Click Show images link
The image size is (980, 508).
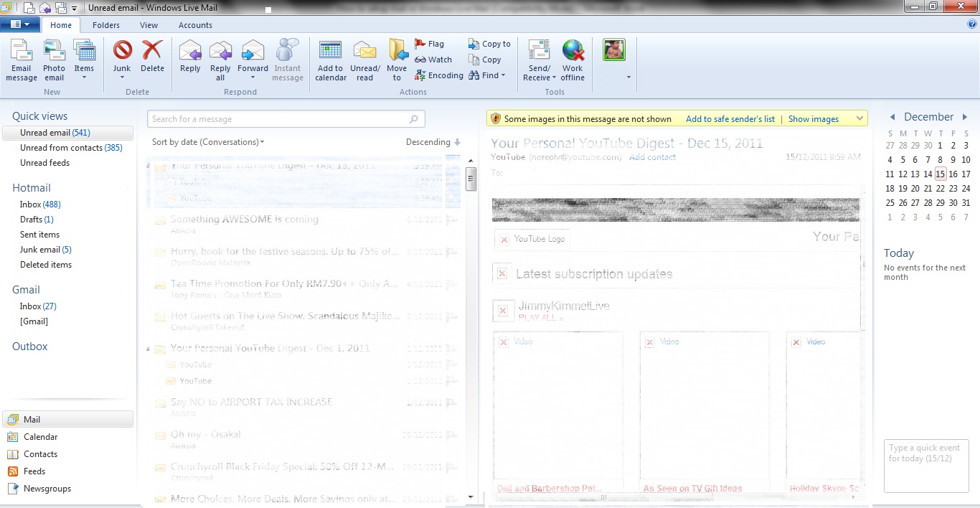pos(814,119)
